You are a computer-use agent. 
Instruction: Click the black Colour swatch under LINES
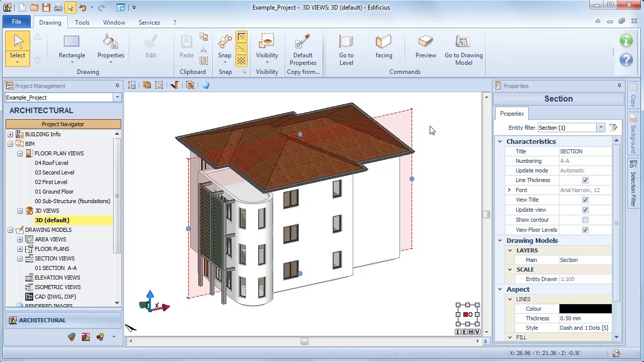585,309
